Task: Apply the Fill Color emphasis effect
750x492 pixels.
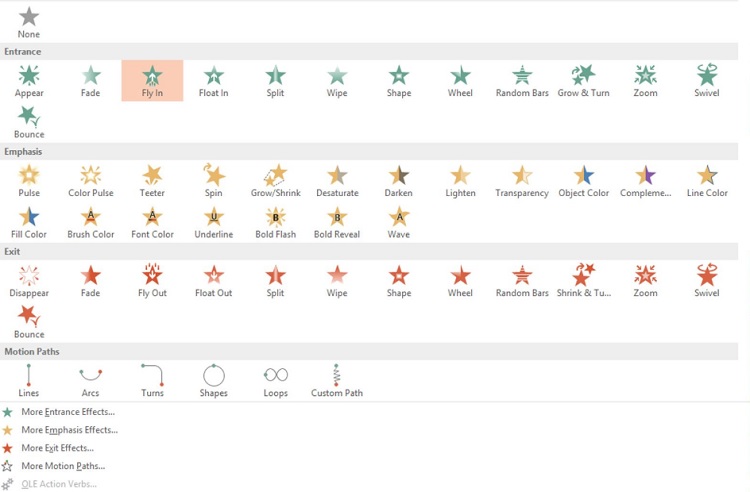Action: pos(29,222)
